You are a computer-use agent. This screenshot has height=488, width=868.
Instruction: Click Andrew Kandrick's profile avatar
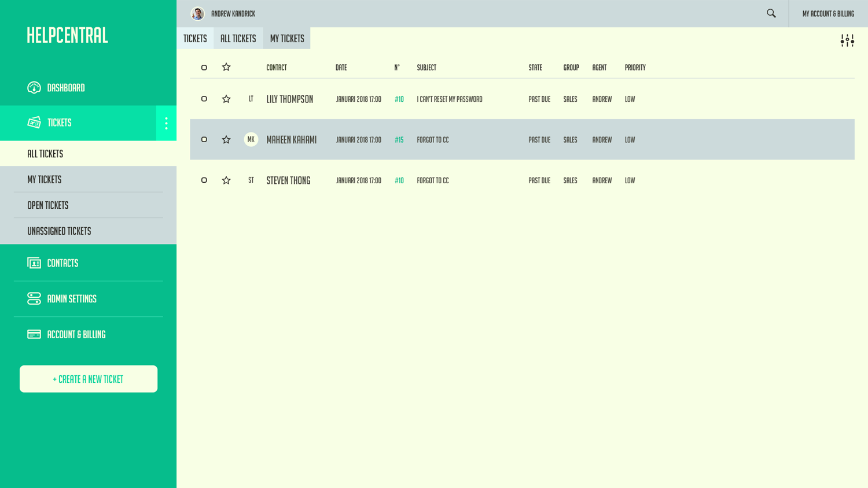[198, 13]
